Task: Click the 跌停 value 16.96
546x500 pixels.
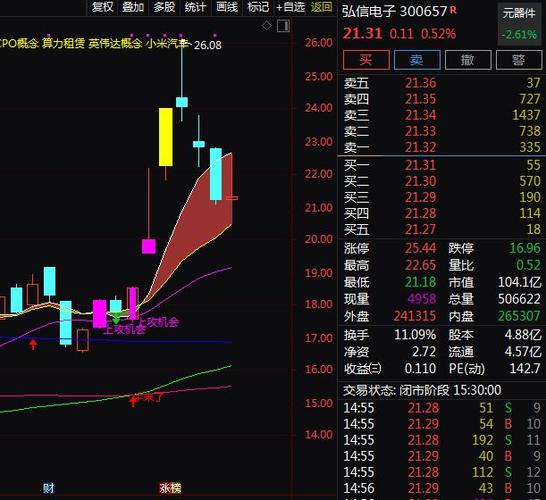Action: pos(525,248)
